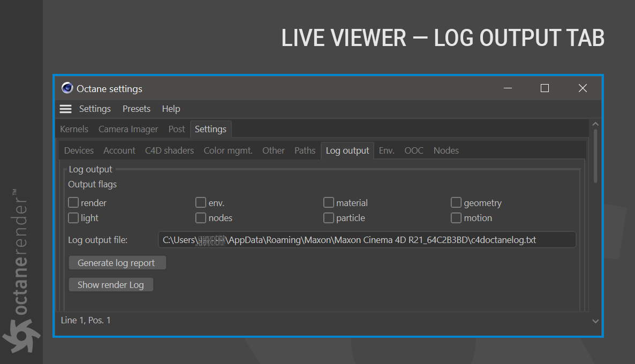635x364 pixels.
Task: Enable the particle output flag
Action: point(329,218)
